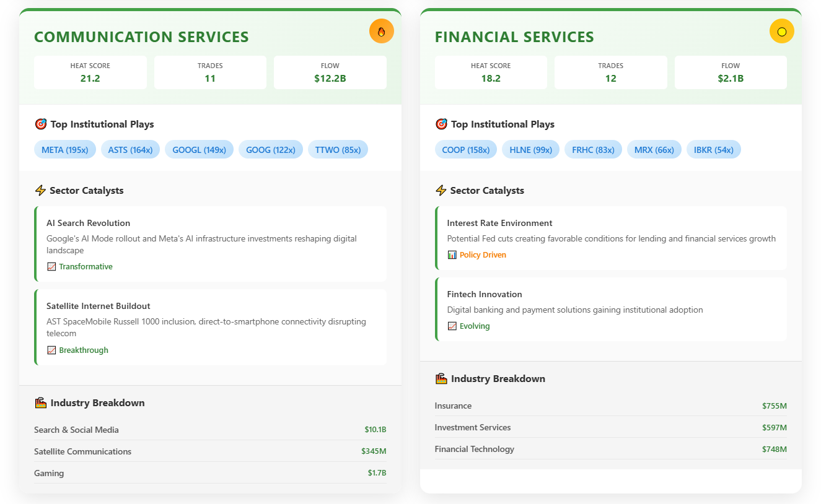The width and height of the screenshot is (821, 504).
Task: Open the Fintech Innovation catalyst card
Action: click(x=611, y=310)
